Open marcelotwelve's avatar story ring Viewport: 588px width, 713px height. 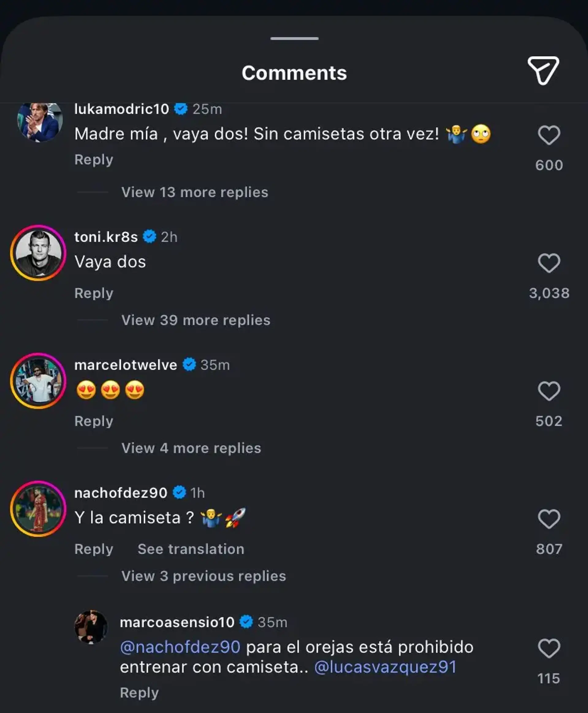click(x=38, y=381)
